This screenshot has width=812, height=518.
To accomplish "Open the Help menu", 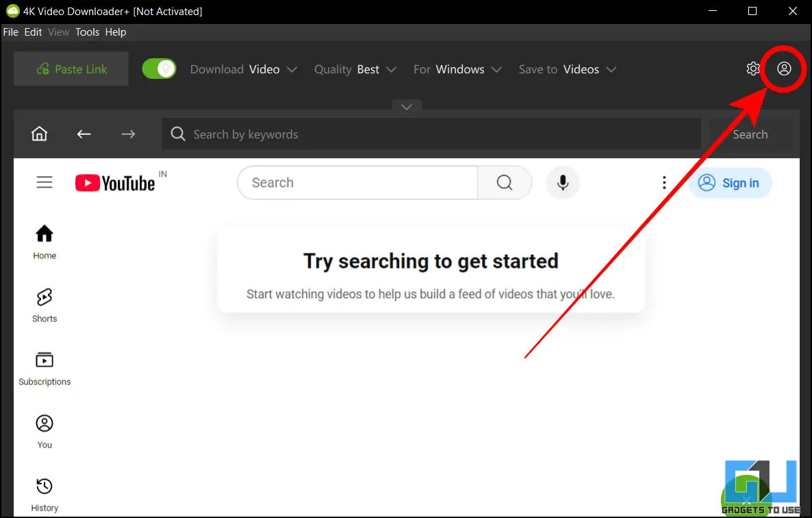I will click(116, 32).
